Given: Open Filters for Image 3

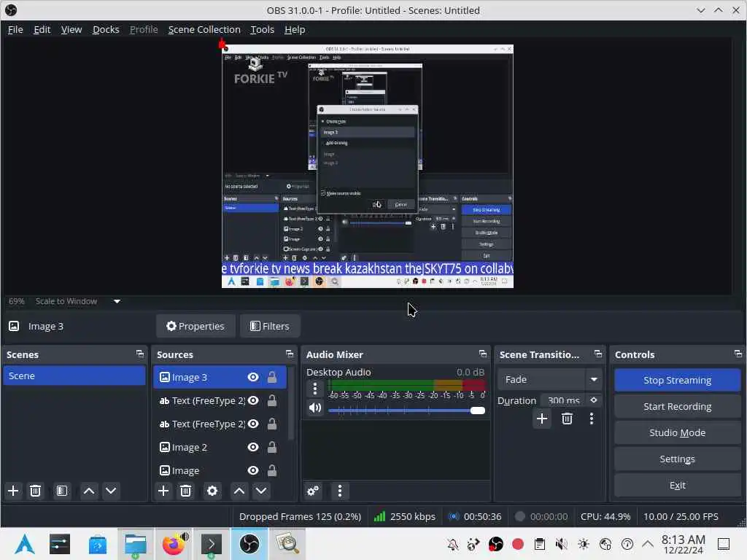Looking at the screenshot, I should (x=270, y=326).
